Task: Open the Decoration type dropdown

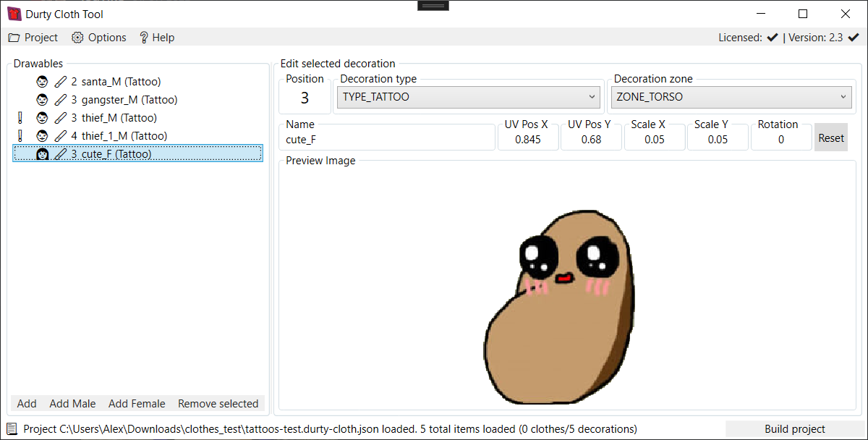Action: point(469,97)
